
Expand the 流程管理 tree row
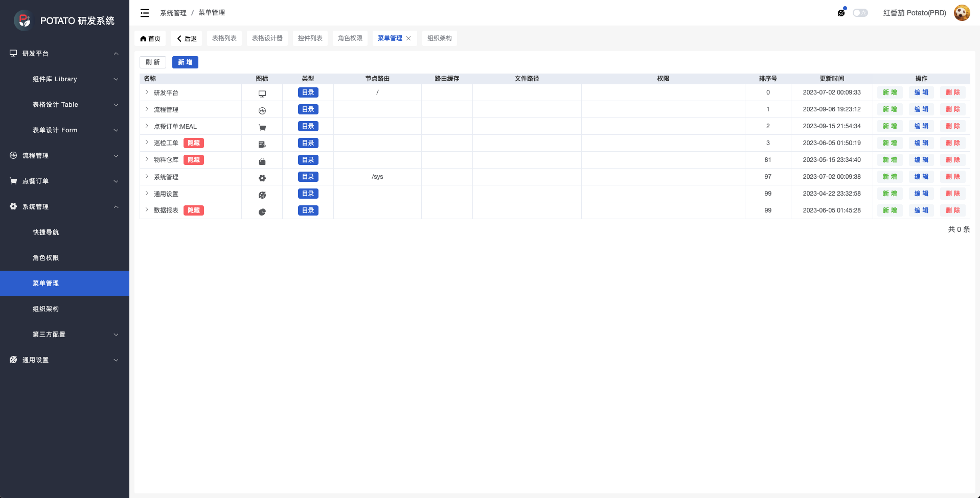pos(147,109)
